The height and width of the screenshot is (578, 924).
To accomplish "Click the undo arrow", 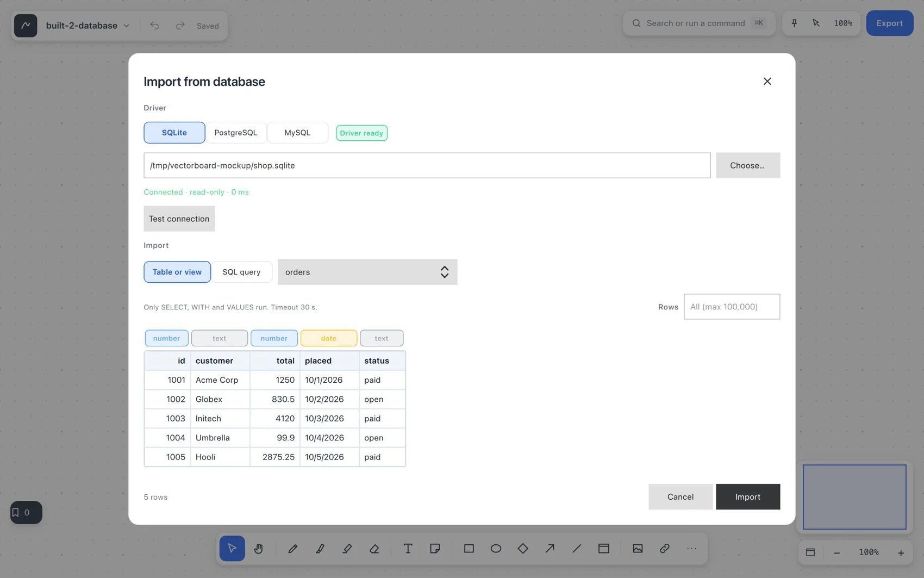I will 155,26.
